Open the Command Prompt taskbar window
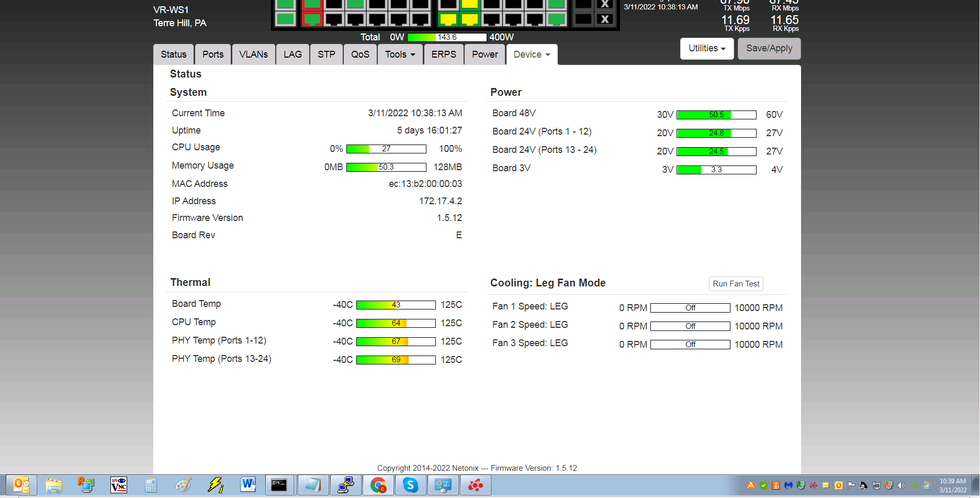The height and width of the screenshot is (498, 980). (x=279, y=485)
